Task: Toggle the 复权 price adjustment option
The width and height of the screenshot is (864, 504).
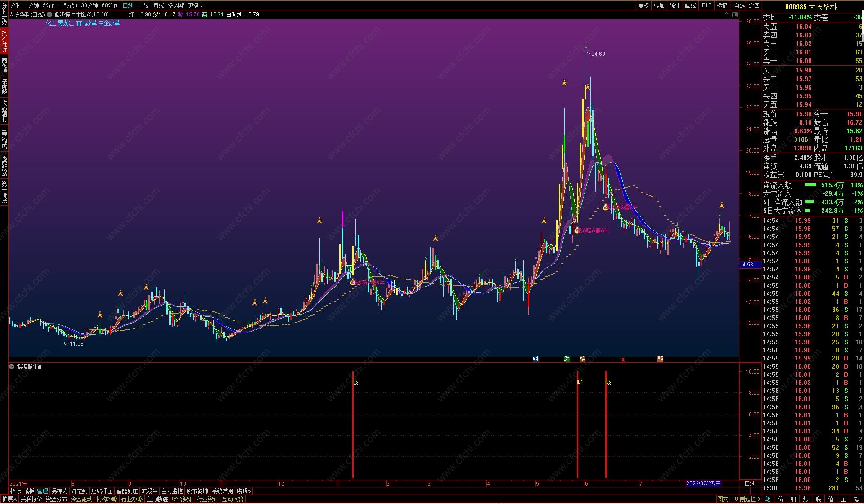Action: (x=643, y=5)
